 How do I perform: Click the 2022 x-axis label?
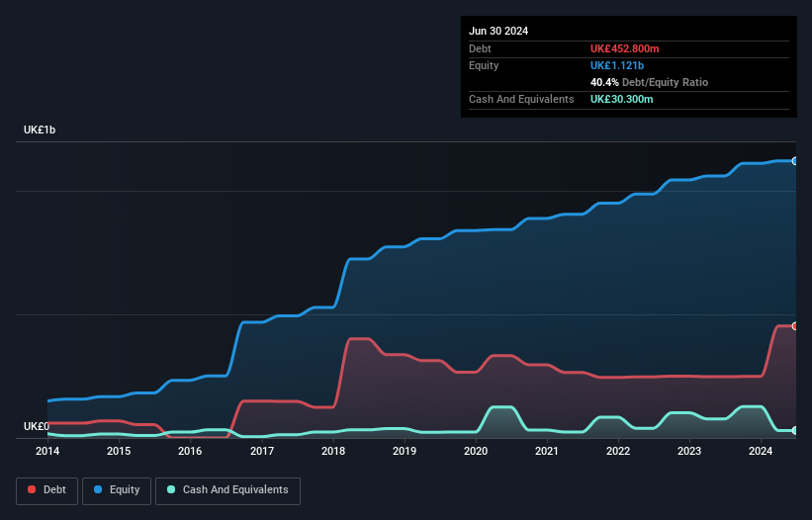[618, 451]
